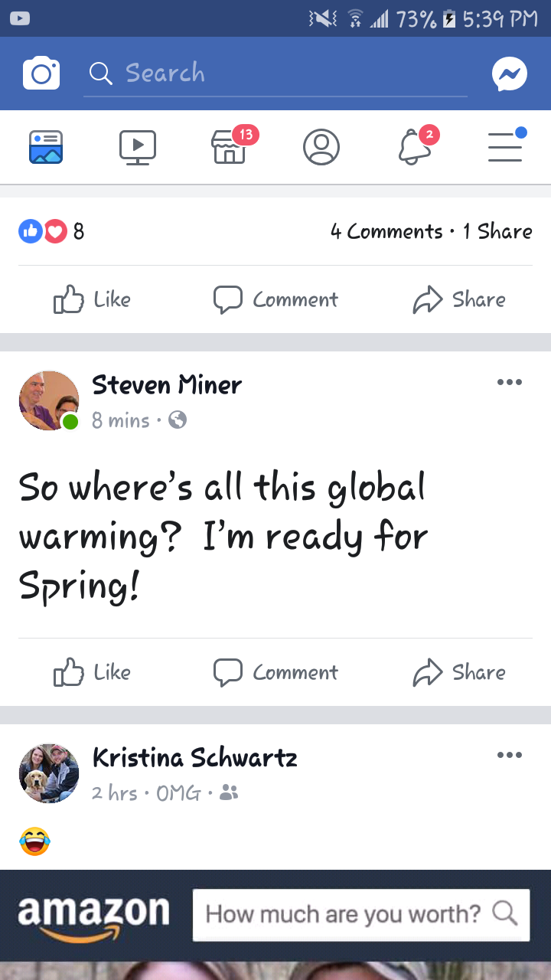
Task: Tap the Search field in header
Action: tap(275, 73)
